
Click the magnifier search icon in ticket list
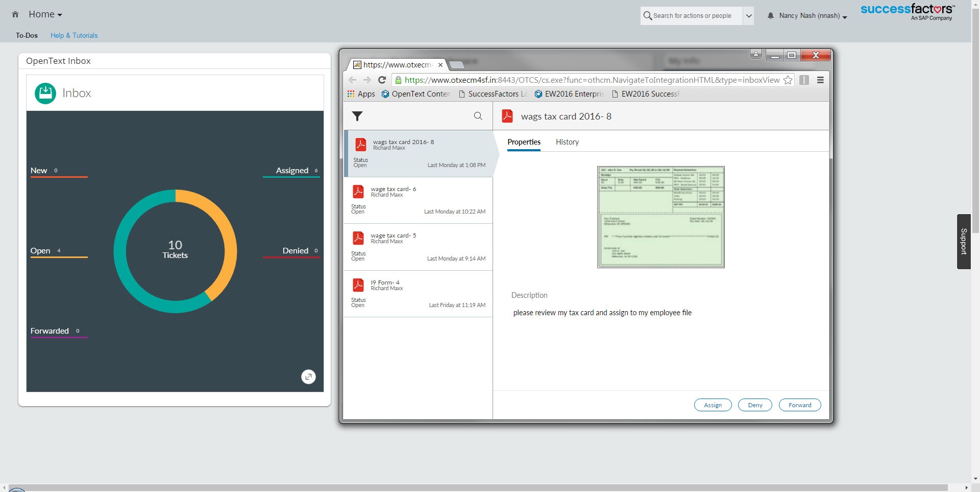point(478,116)
